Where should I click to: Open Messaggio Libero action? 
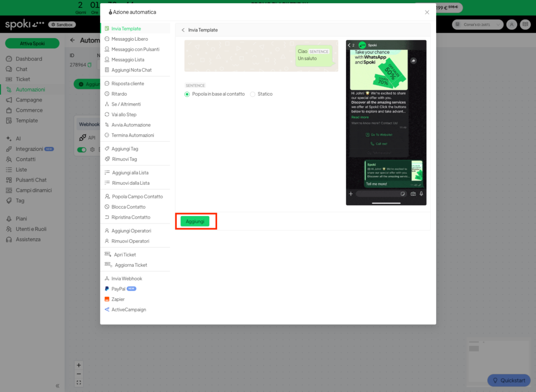[129, 39]
